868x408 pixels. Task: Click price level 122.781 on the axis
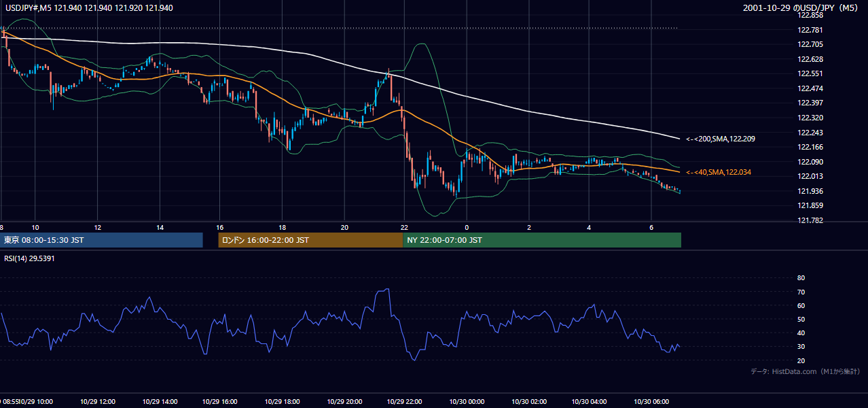[810, 30]
